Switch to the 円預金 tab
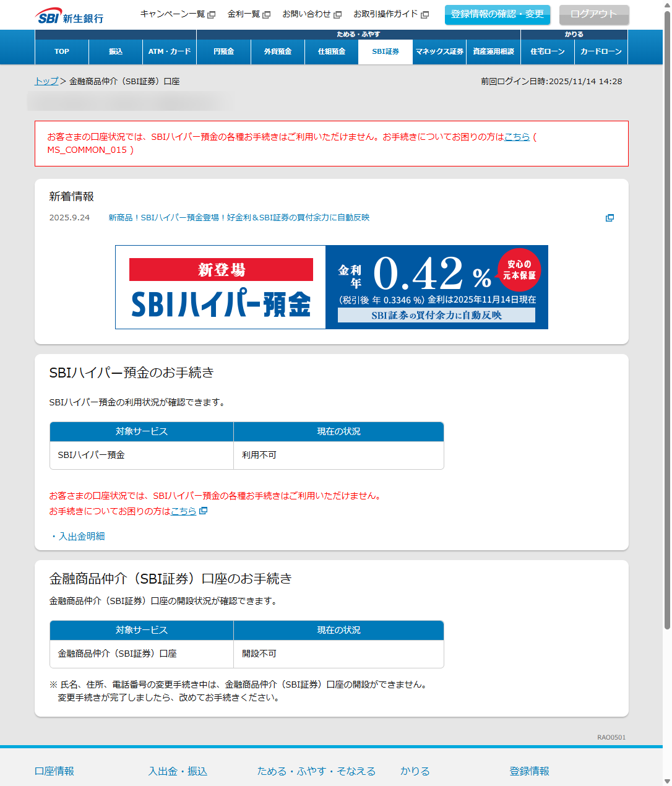 pyautogui.click(x=223, y=52)
